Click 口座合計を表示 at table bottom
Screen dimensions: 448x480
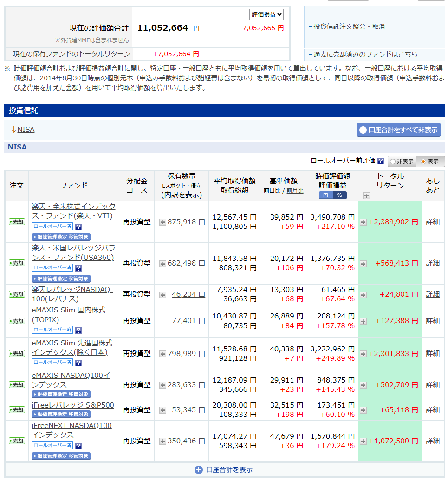click(x=224, y=470)
